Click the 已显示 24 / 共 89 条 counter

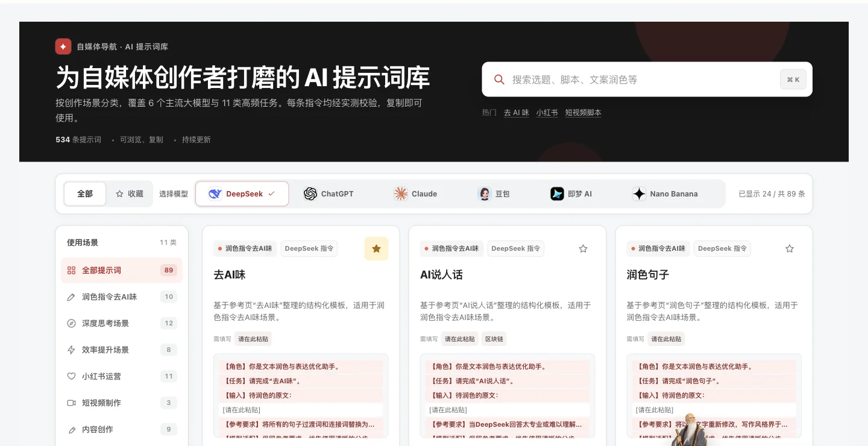click(772, 194)
